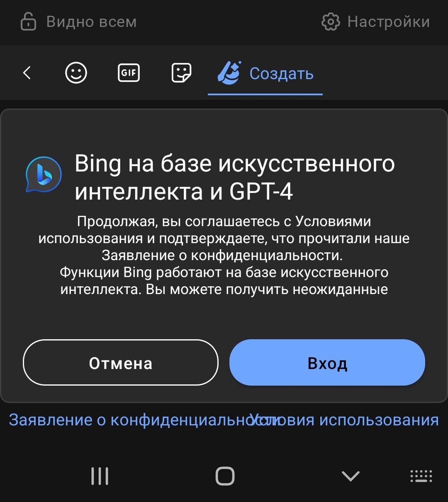Screen dimensions: 448x502
Task: Hide keyboard with the down chevron
Action: pyautogui.click(x=350, y=476)
